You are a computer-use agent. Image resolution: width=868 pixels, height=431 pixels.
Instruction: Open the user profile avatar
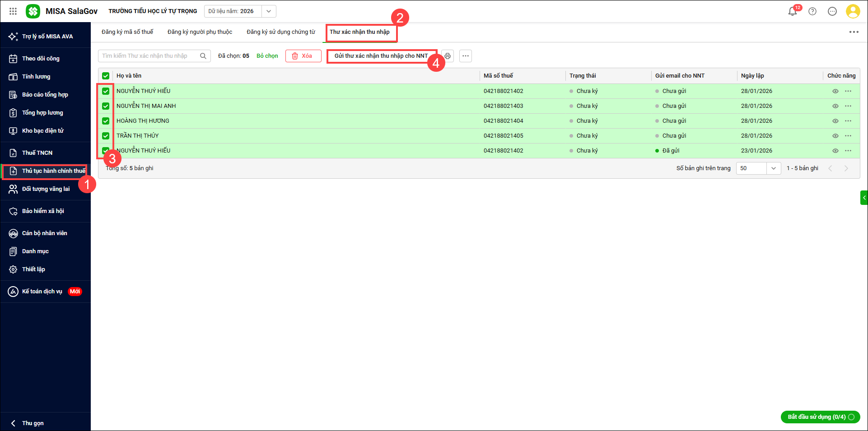click(853, 11)
